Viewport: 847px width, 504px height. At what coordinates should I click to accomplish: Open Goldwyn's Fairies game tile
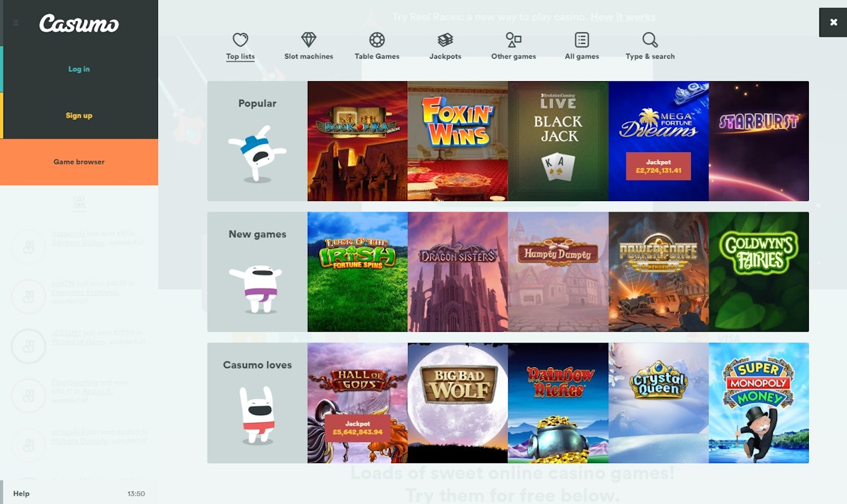click(759, 272)
